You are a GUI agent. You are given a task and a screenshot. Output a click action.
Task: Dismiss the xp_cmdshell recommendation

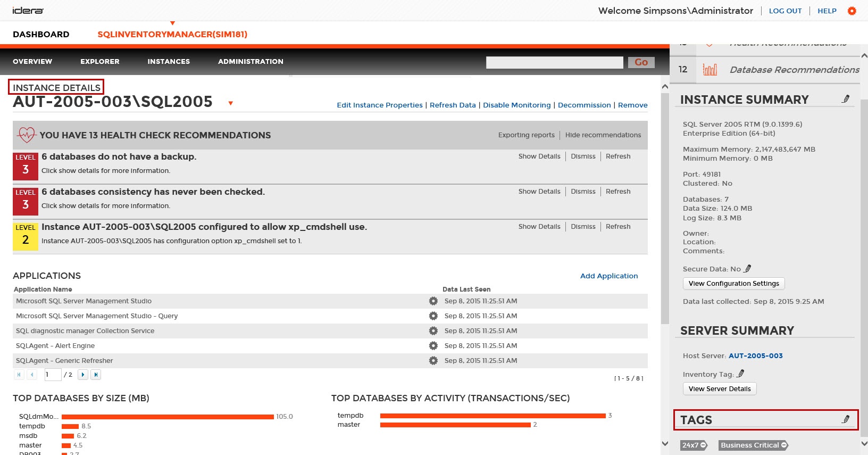coord(583,227)
